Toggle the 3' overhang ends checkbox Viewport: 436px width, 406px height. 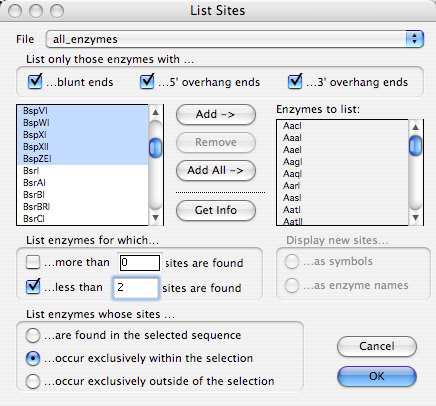pos(295,81)
